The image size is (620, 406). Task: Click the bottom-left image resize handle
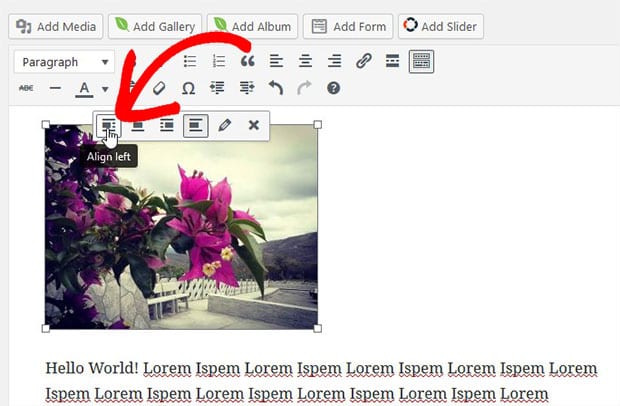(x=45, y=329)
